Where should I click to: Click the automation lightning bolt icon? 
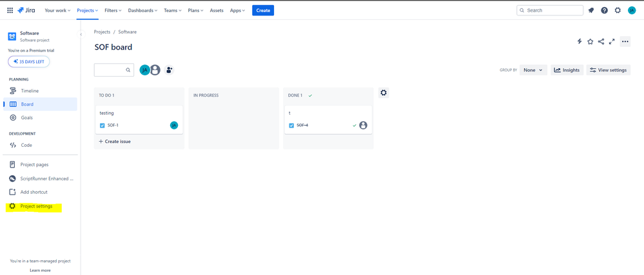(x=580, y=41)
